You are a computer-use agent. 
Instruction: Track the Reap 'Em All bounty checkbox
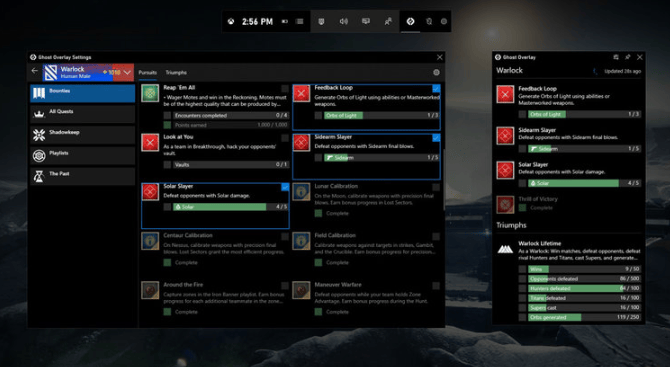tap(285, 88)
